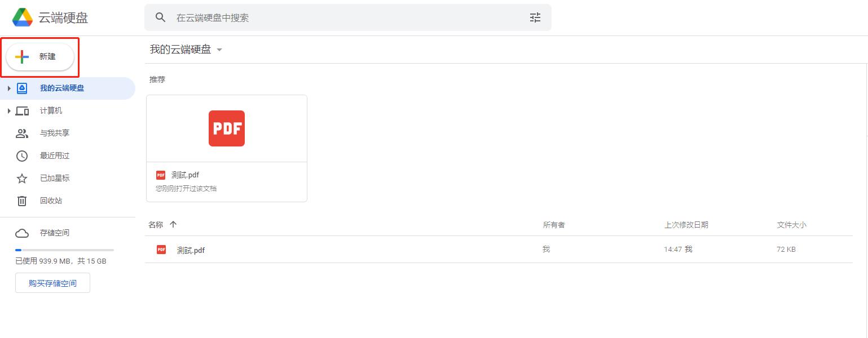Click the 新建 button

(39, 56)
